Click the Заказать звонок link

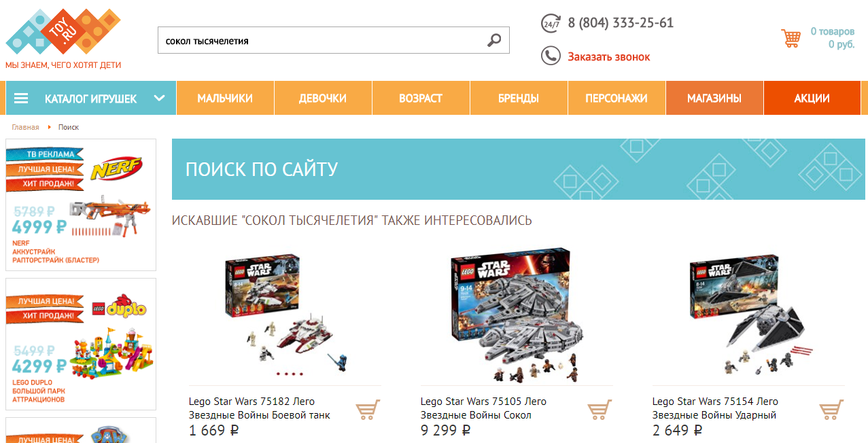pos(609,57)
